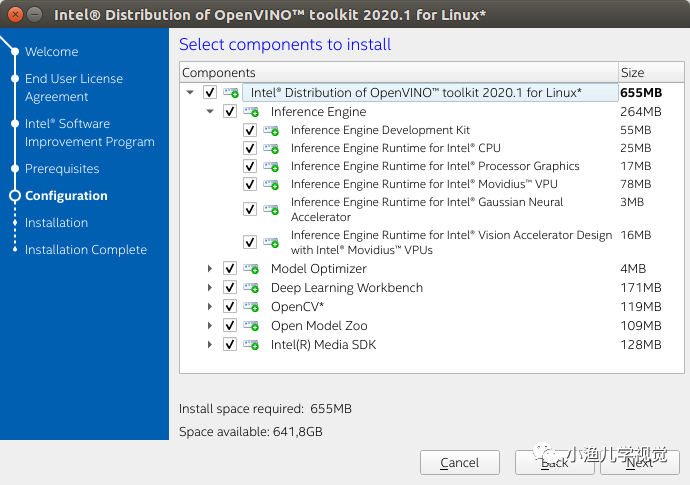Click the component icon beside Movidius VPU runtime

pyautogui.click(x=270, y=185)
